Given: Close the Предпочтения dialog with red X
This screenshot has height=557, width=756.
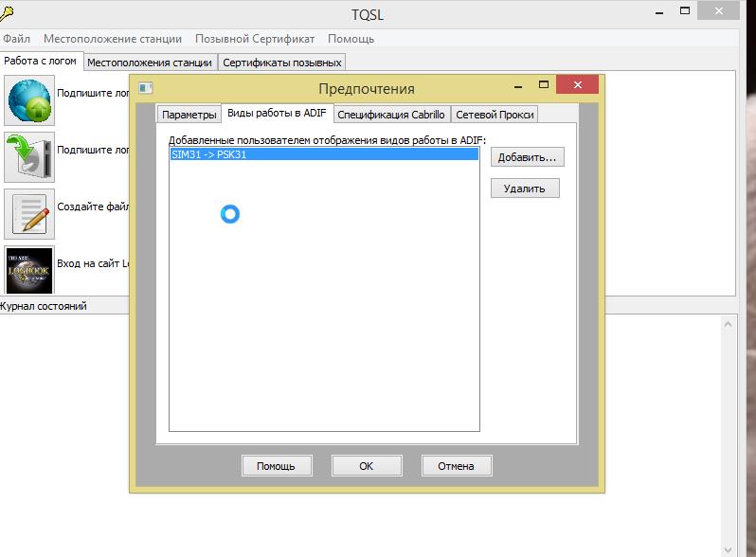Looking at the screenshot, I should (577, 87).
